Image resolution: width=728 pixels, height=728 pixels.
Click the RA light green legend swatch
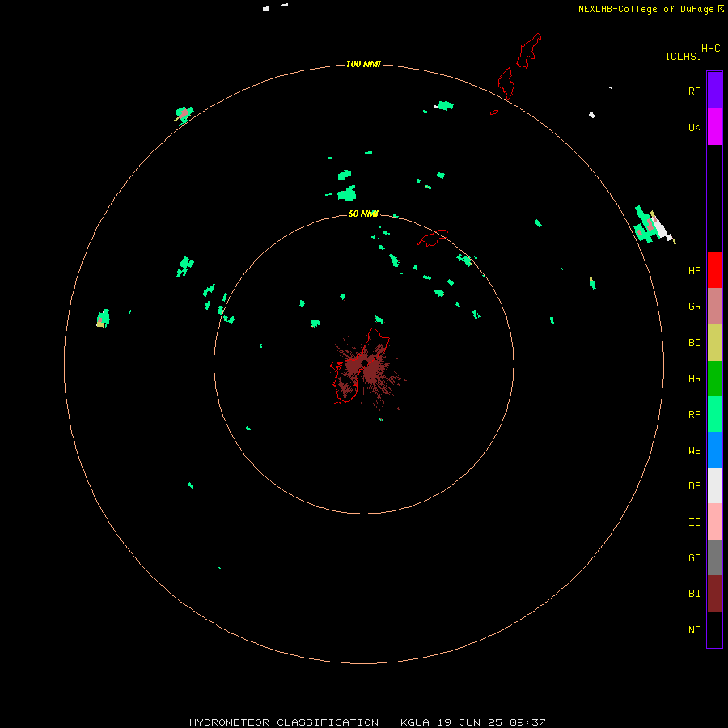click(714, 413)
